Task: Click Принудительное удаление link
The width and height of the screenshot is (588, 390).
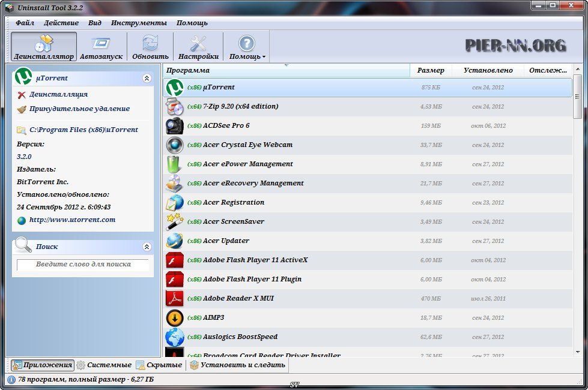Action: click(79, 109)
